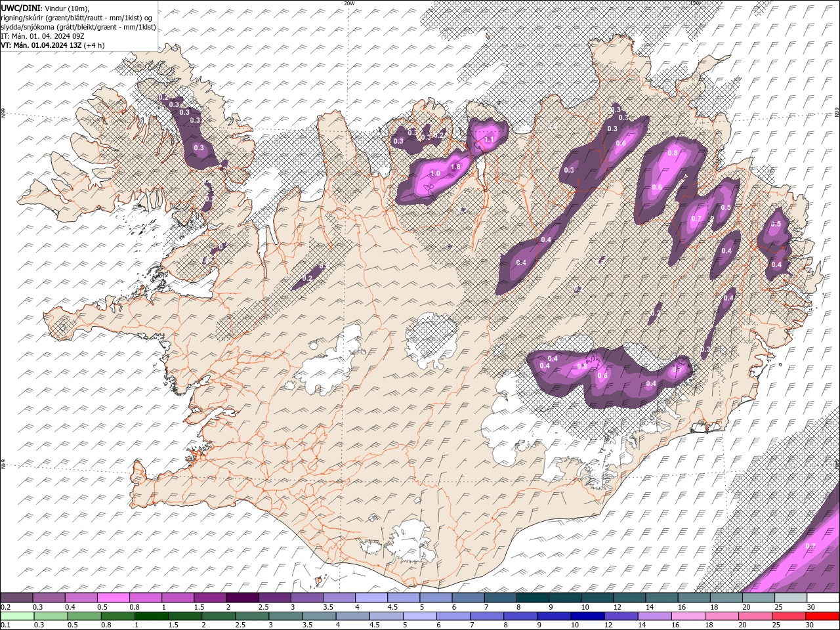Viewport: 840px width, 630px height.
Task: Click the "0.7" value in the offshore corner band
Action: pos(810,546)
